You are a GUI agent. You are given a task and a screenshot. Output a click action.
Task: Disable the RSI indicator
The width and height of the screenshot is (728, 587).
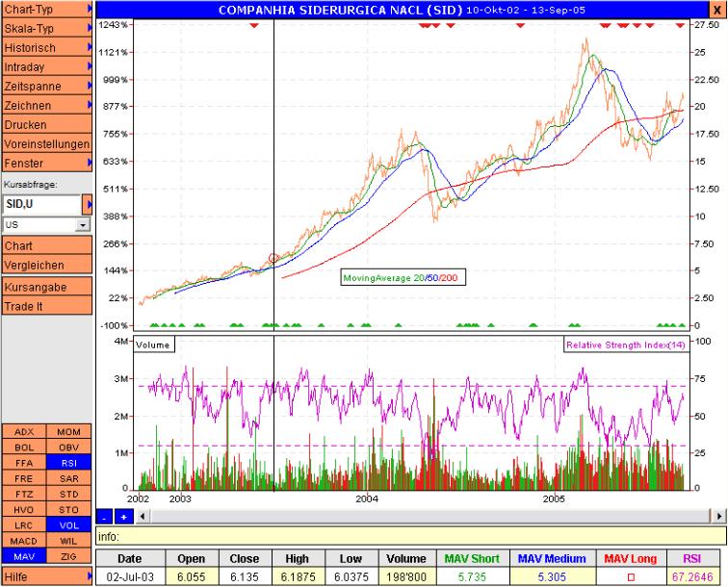(x=68, y=463)
